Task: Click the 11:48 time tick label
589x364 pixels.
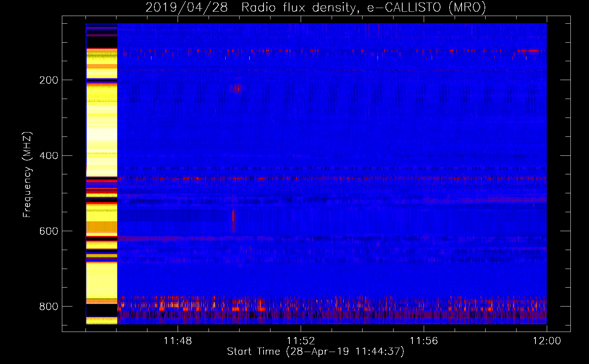Action: (x=178, y=341)
